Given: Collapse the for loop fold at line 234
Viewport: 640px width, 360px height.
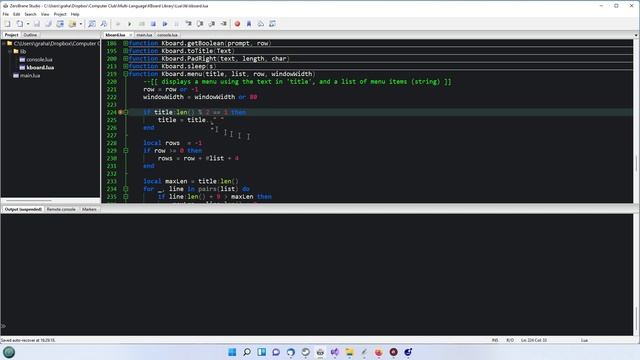Looking at the screenshot, I should tap(126, 189).
